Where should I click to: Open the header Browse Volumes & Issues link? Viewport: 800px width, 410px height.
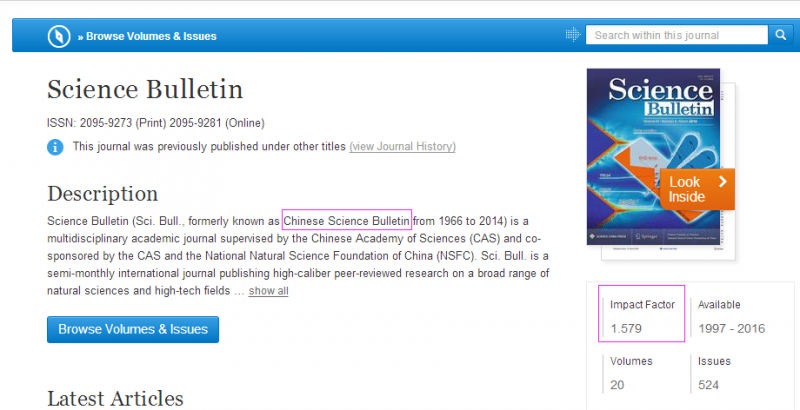pos(151,37)
